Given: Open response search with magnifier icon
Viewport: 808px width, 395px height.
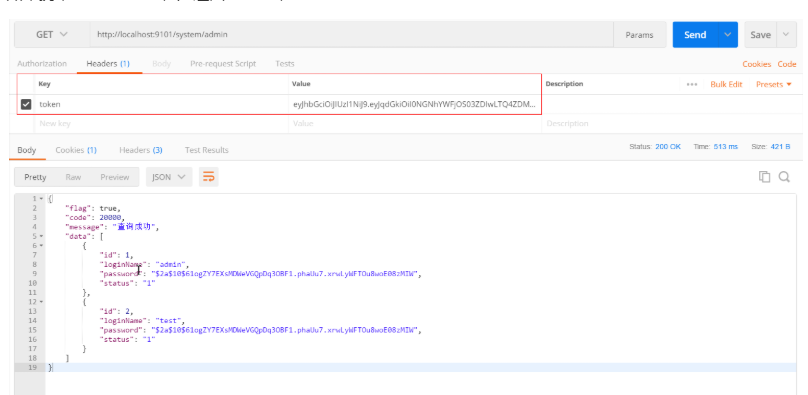Looking at the screenshot, I should click(x=784, y=177).
